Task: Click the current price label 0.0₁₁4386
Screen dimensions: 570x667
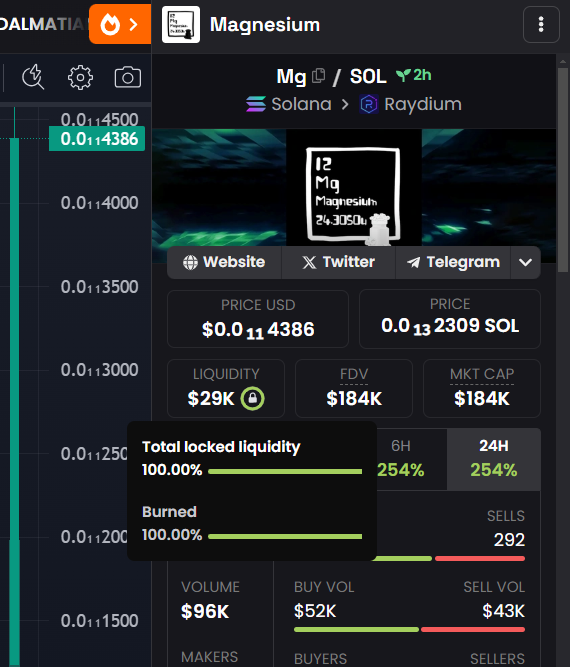Action: (97, 139)
